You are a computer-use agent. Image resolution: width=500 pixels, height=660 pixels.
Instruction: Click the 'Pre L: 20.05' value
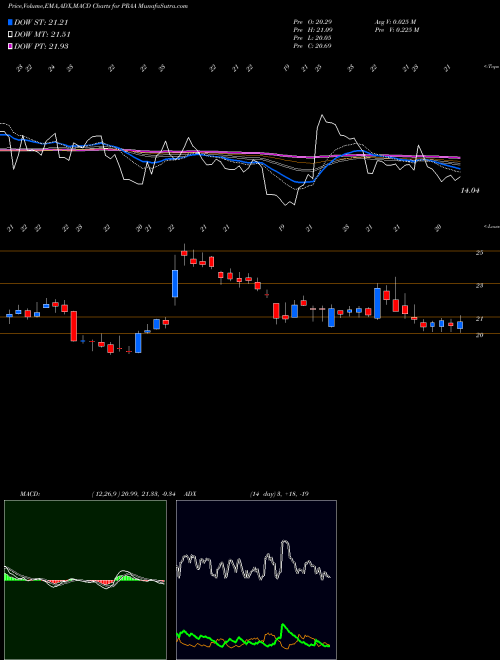point(313,38)
